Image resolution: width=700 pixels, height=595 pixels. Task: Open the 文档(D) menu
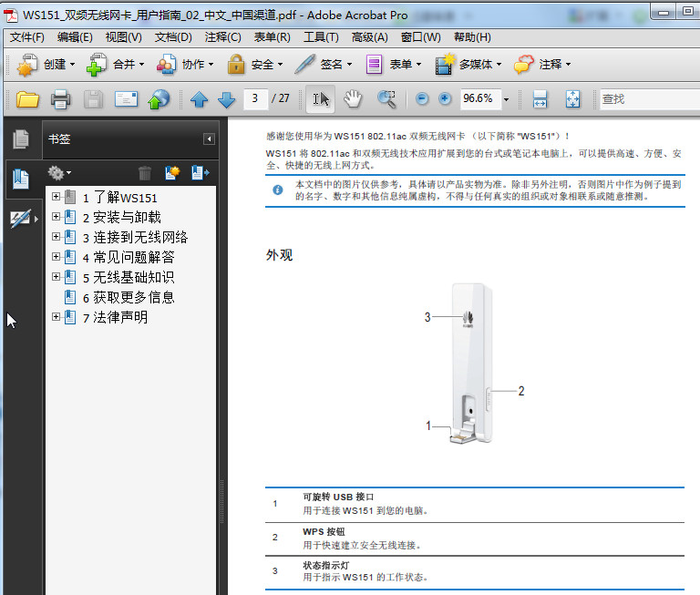click(173, 37)
